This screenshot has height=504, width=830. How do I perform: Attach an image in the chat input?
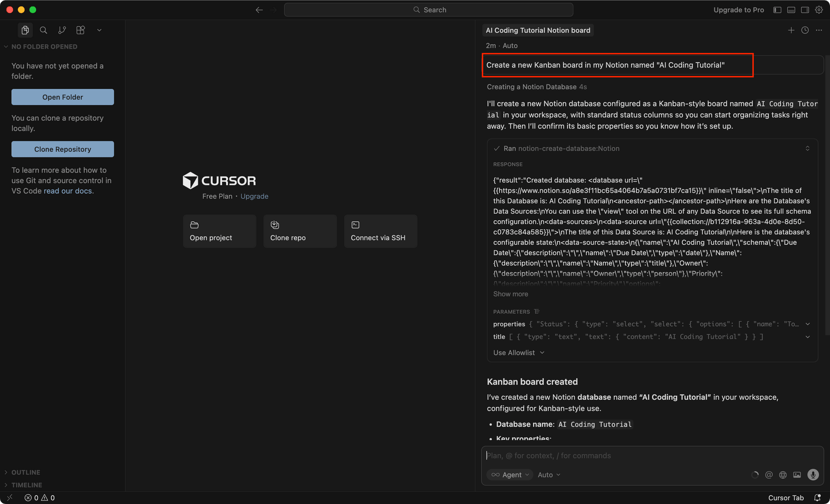[x=797, y=475]
